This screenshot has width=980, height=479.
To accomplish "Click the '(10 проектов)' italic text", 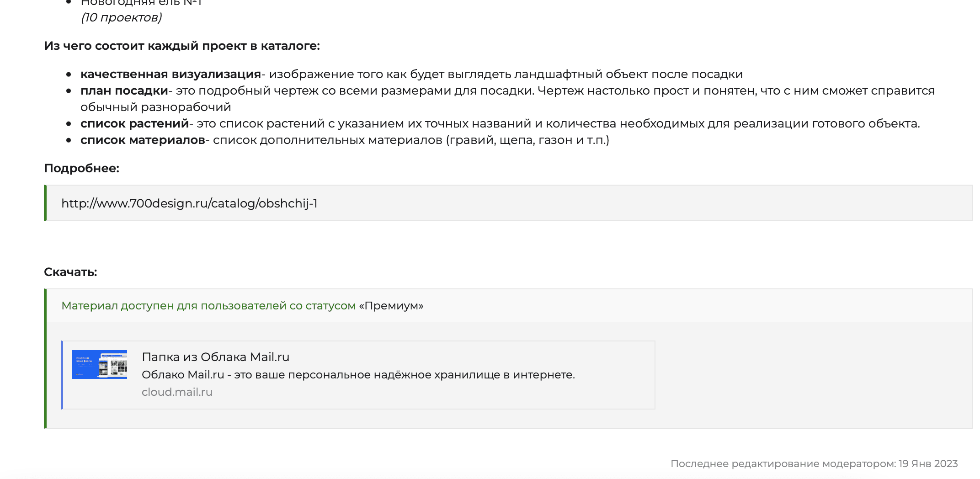I will pos(121,17).
